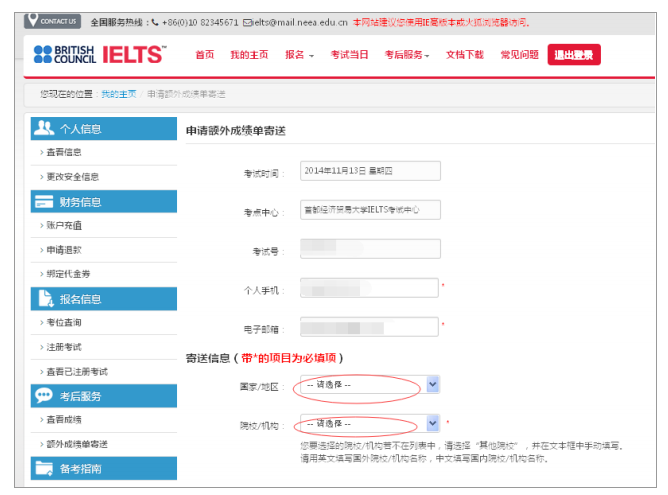Click the 个人手机 input field

point(369,289)
